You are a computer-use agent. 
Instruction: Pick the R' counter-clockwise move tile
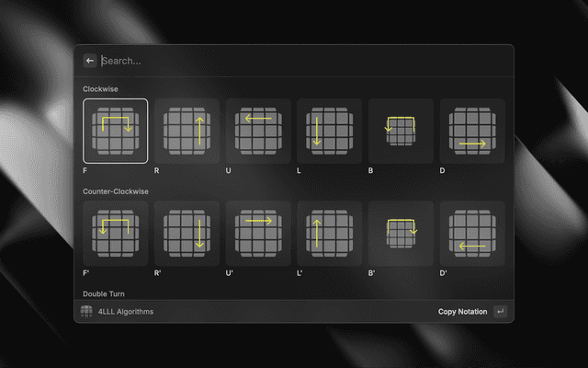pos(187,233)
